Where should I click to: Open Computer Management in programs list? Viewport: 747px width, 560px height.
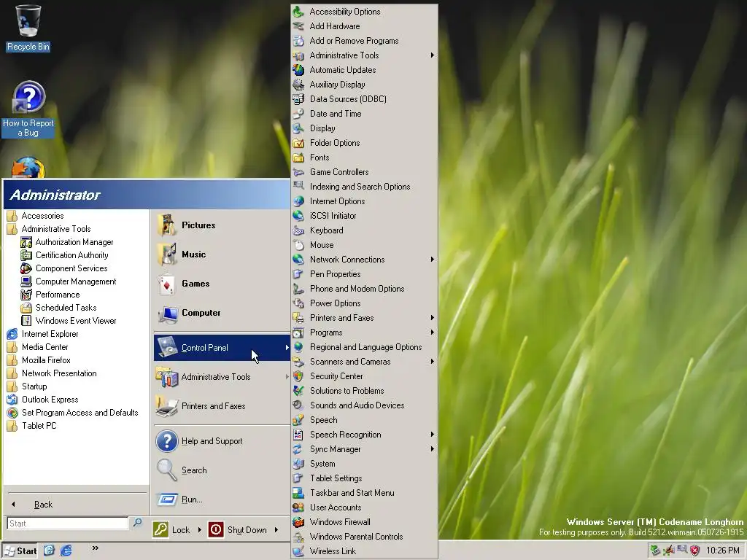76,281
